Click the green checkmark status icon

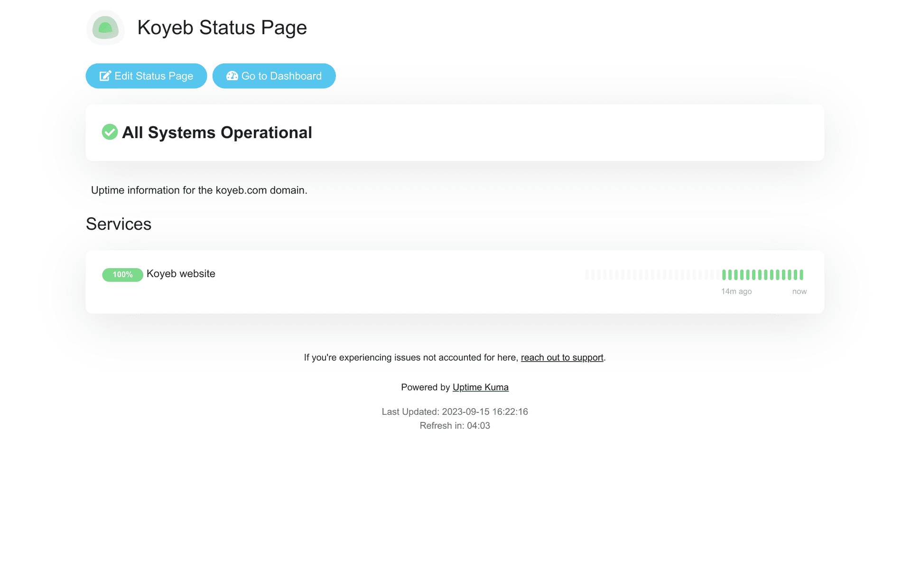pyautogui.click(x=110, y=132)
